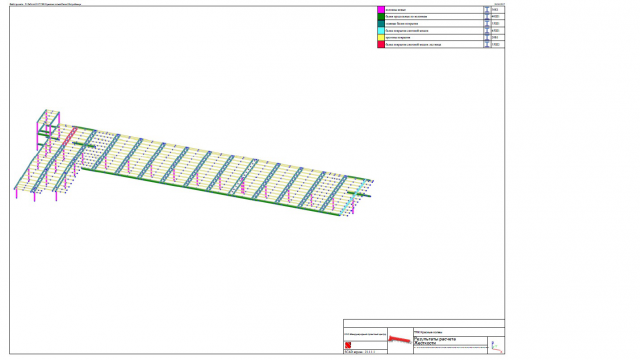Screen dimensions: 640x360
Task: Click the magenta row's legend description text
Action: tap(396, 10)
